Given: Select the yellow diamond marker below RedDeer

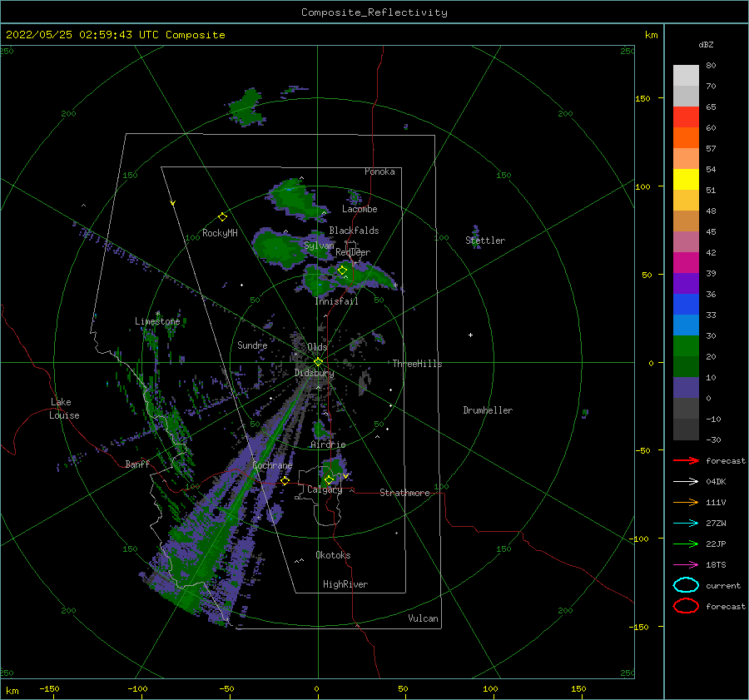Looking at the screenshot, I should click(x=342, y=271).
